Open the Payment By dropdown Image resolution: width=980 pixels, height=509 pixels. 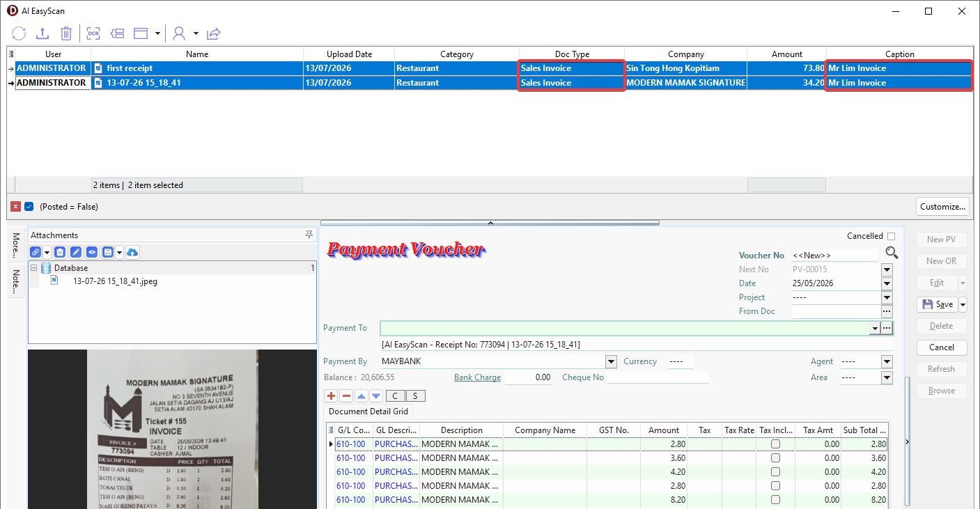[611, 361]
